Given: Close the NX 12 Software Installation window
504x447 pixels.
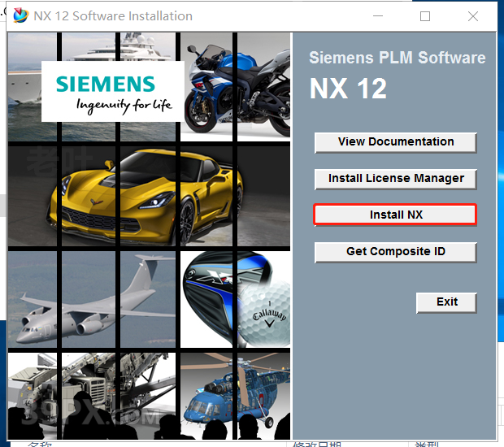Looking at the screenshot, I should [x=473, y=16].
